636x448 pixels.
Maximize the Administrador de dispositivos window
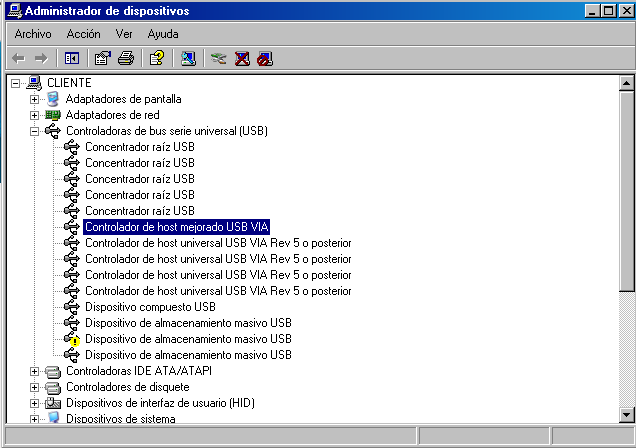pyautogui.click(x=608, y=11)
